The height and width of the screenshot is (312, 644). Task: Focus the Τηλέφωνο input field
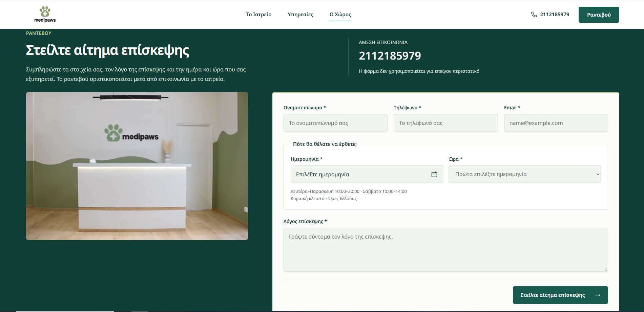446,123
